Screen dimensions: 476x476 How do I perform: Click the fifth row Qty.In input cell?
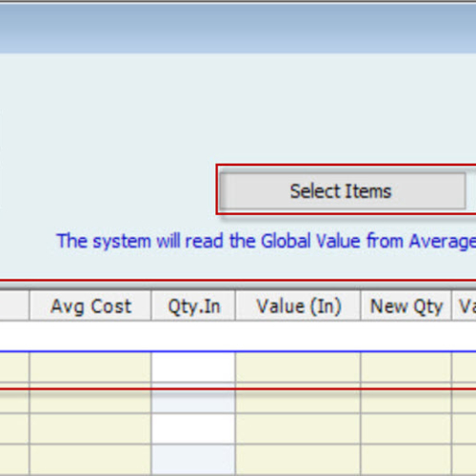[x=193, y=460]
